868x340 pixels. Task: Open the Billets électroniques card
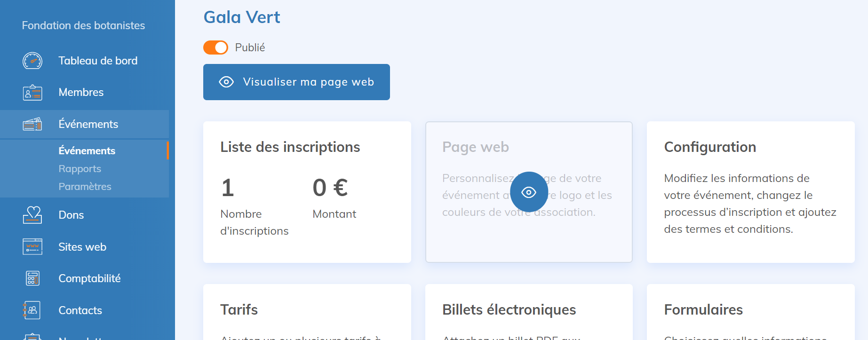click(529, 311)
